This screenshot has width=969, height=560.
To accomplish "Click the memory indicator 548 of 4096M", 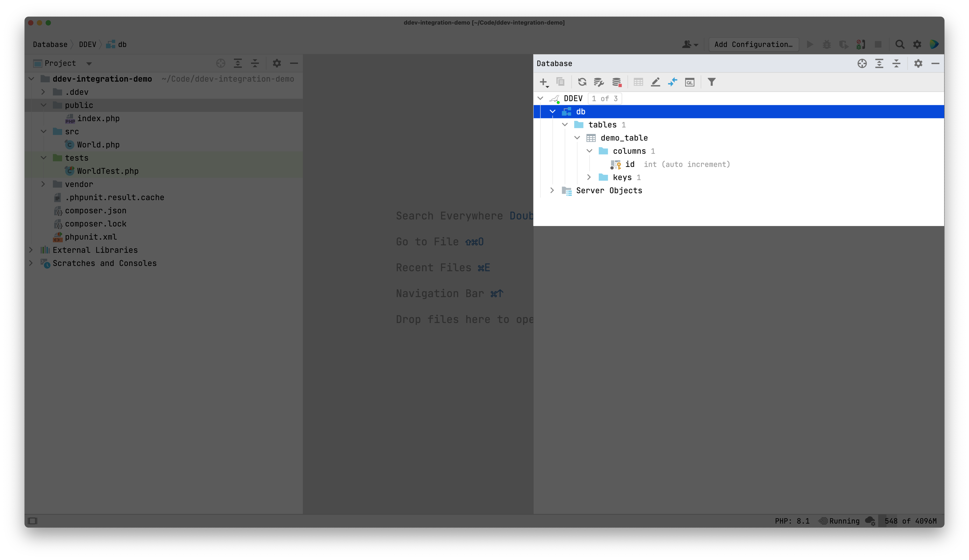I will click(x=911, y=521).
